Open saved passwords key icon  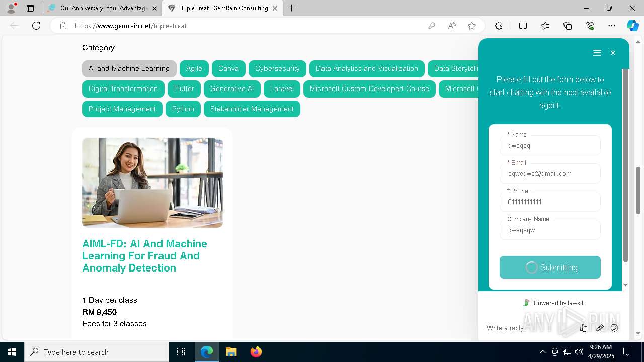pyautogui.click(x=432, y=26)
